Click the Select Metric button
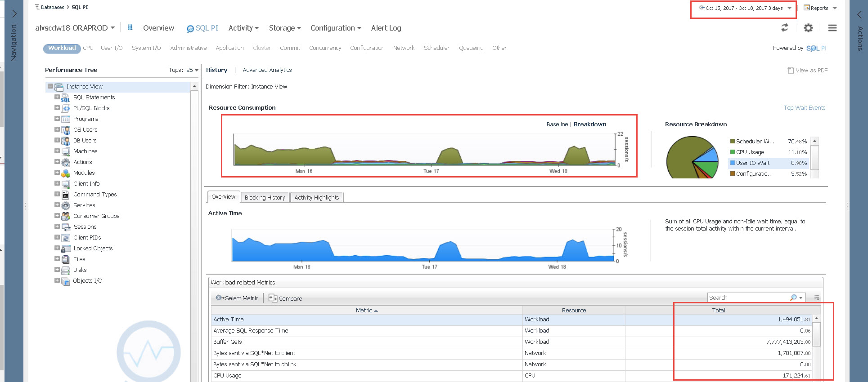This screenshot has width=868, height=382. coord(237,298)
